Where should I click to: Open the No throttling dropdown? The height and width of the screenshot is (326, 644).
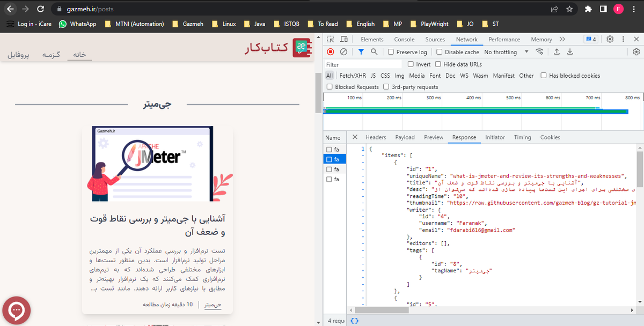(506, 52)
